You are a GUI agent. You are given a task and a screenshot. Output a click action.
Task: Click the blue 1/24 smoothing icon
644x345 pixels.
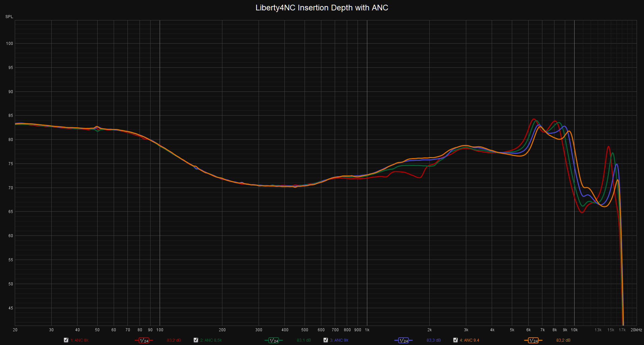404,340
